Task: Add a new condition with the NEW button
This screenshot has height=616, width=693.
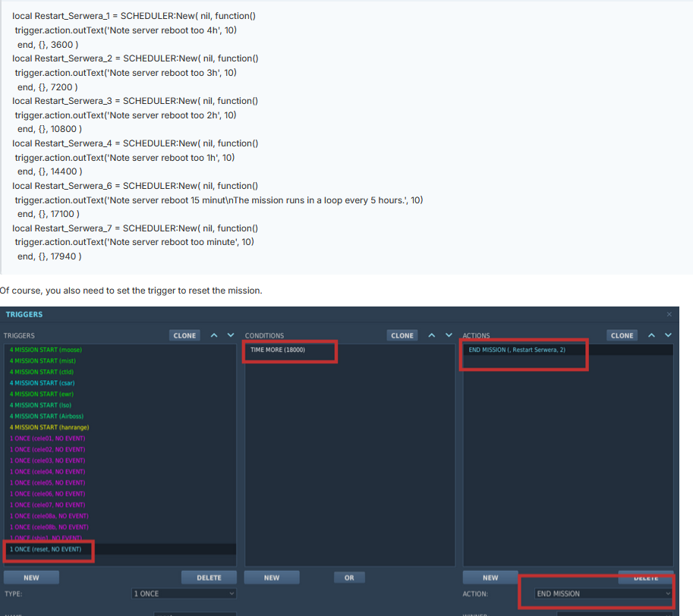Action: coord(272,577)
